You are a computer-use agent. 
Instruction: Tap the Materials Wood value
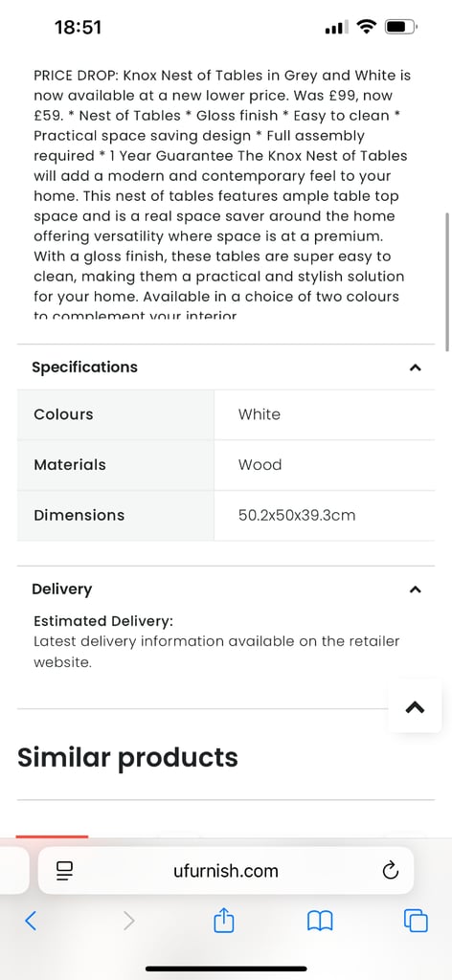point(260,464)
